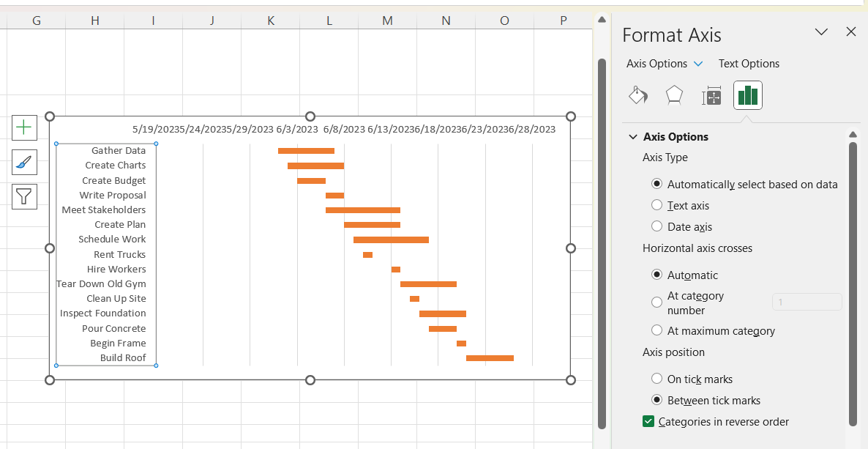Select column H header

95,21
